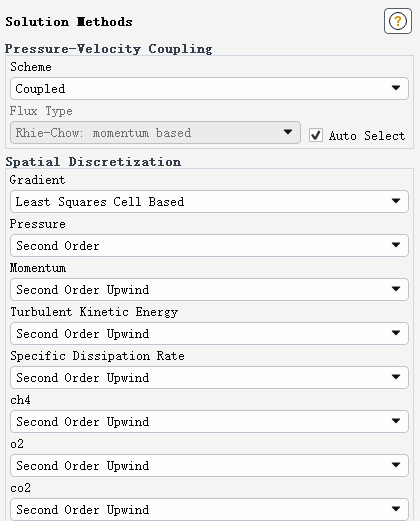
Task: Click the arrow on the Gradient combo box
Action: tap(396, 201)
